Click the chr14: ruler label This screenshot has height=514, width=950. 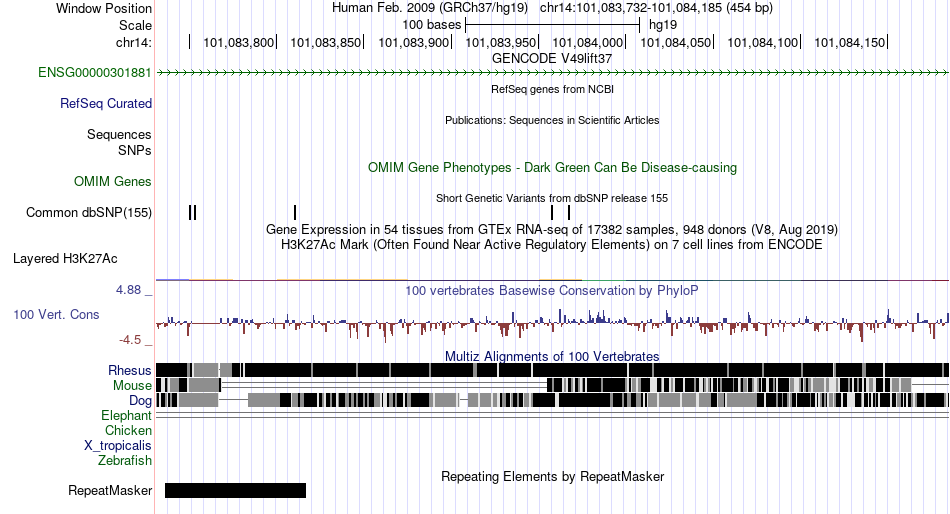(134, 42)
